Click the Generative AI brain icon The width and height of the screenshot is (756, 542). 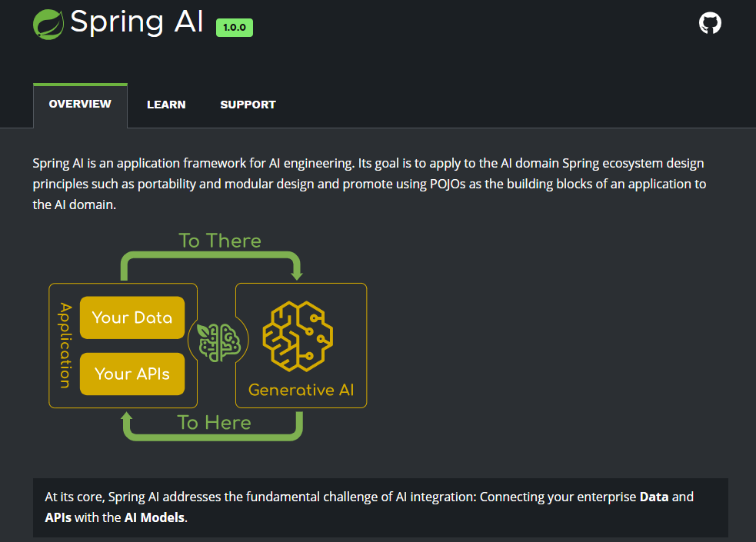(298, 336)
